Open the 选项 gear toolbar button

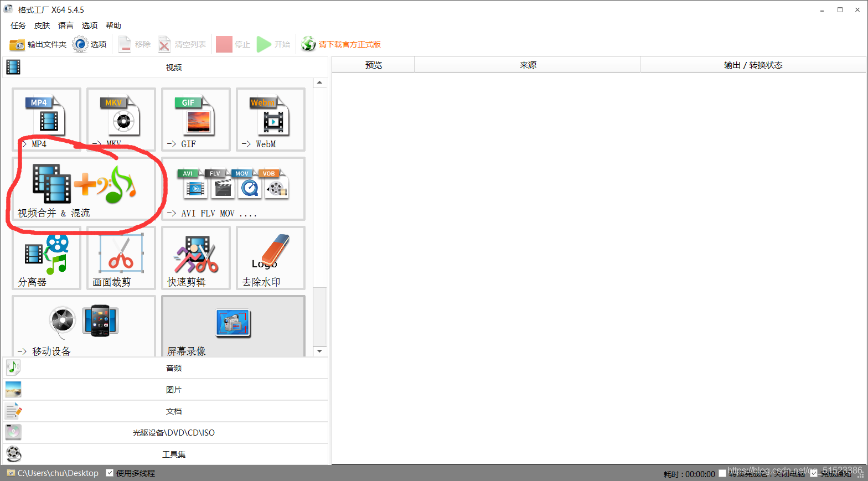(x=89, y=44)
